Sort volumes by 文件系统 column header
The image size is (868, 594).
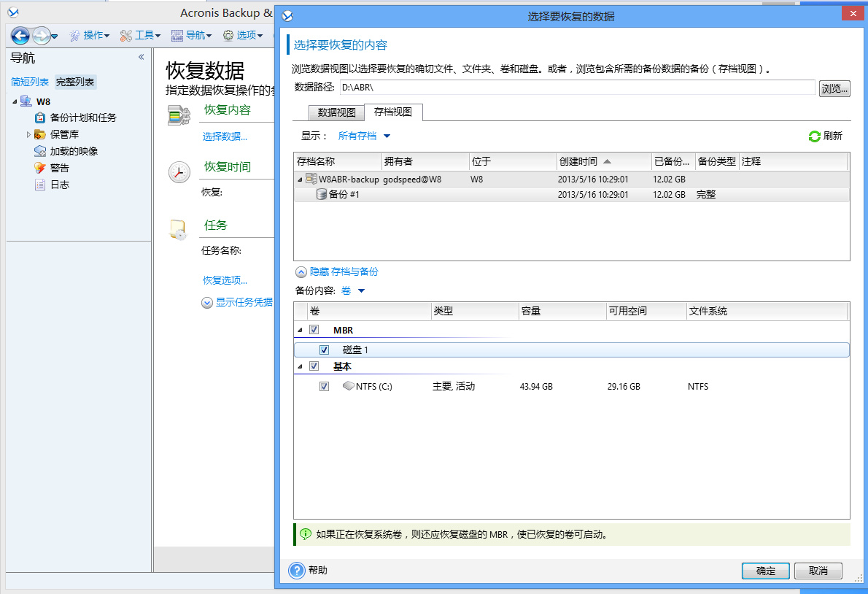click(767, 311)
